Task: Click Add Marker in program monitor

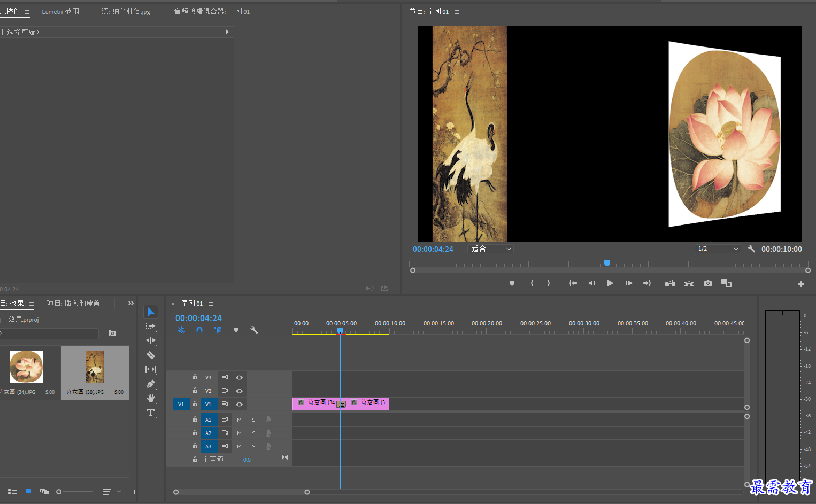Action: [512, 283]
